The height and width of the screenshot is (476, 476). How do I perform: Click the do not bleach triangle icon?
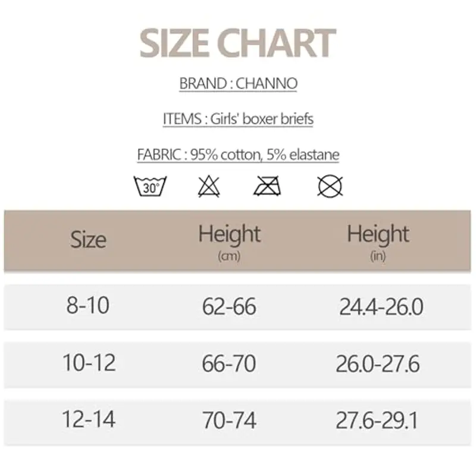coord(209,187)
